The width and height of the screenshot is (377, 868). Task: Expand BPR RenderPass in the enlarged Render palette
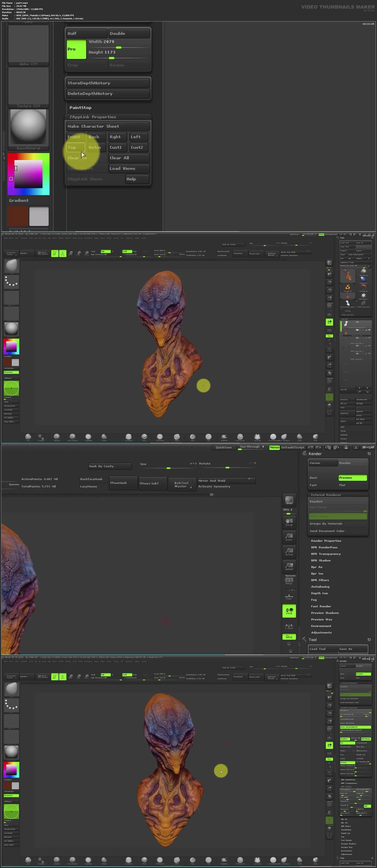(x=324, y=547)
